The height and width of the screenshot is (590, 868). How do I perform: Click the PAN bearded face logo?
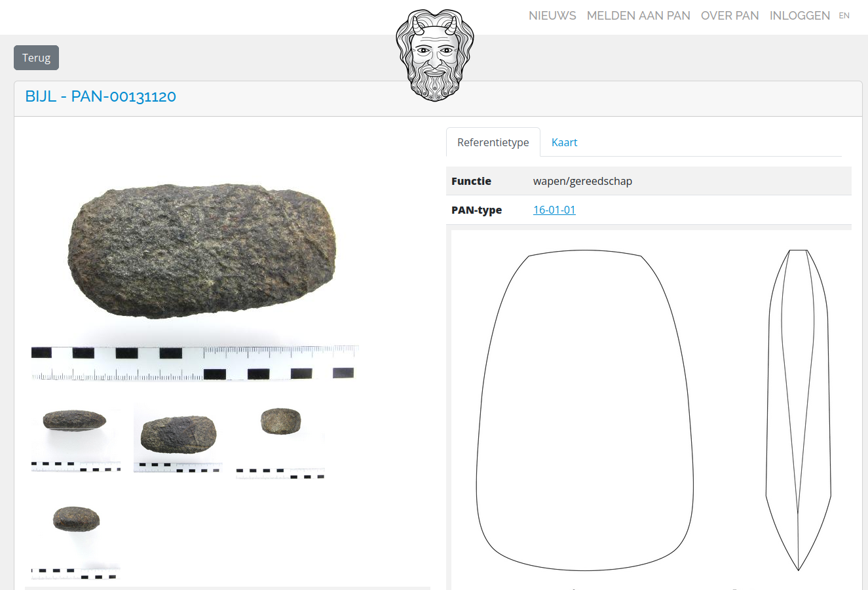pos(434,55)
